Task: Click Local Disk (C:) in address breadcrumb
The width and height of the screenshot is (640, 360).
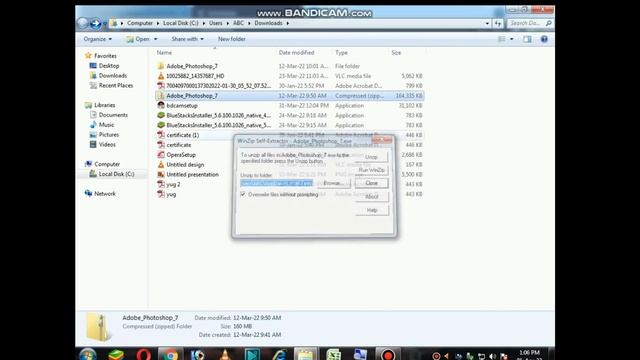Action: [180, 23]
